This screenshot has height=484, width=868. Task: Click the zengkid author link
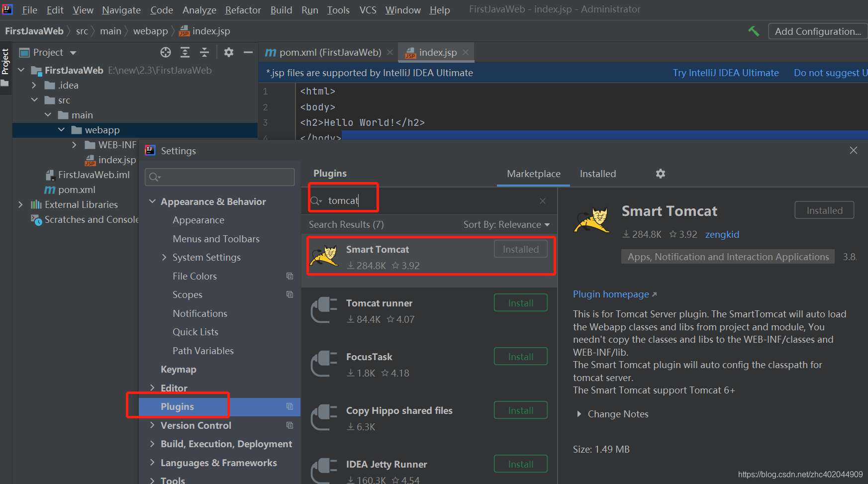click(x=722, y=234)
